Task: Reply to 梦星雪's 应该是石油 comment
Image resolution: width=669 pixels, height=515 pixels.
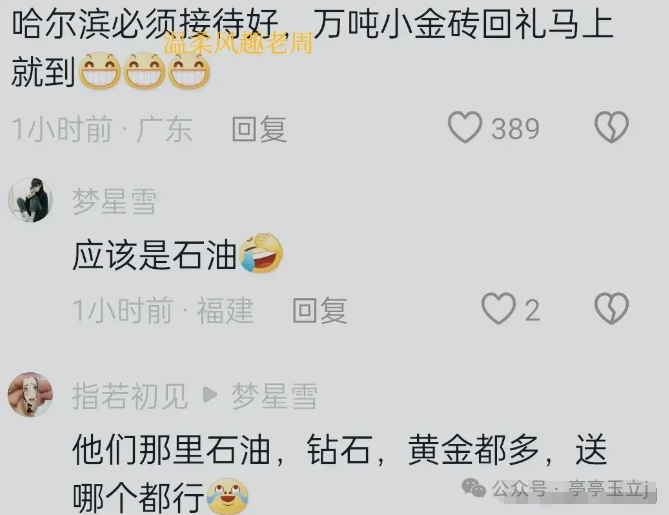Action: [320, 310]
